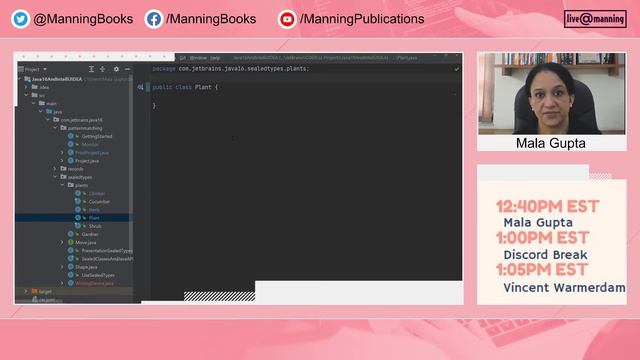Select the SealedClassesAndJavaAPI file

(107, 259)
